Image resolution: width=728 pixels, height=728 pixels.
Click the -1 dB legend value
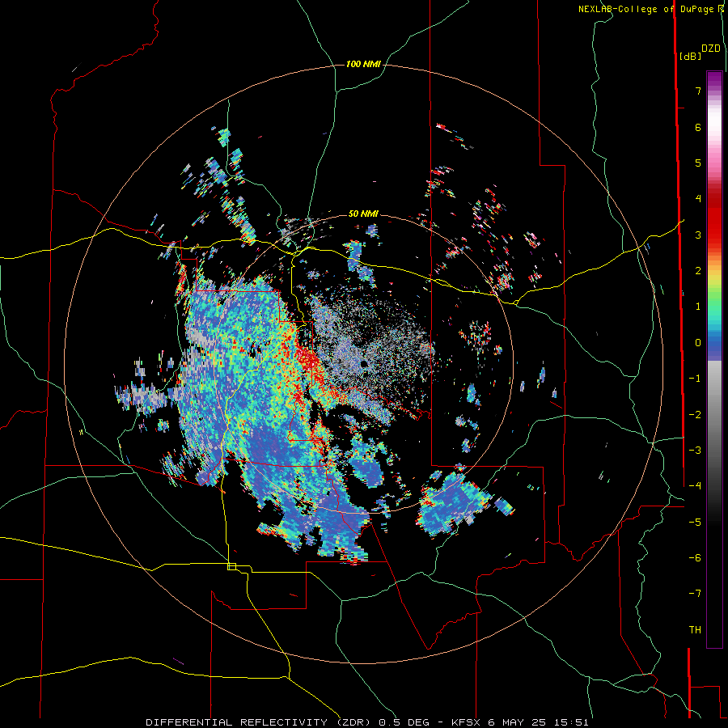click(x=695, y=379)
